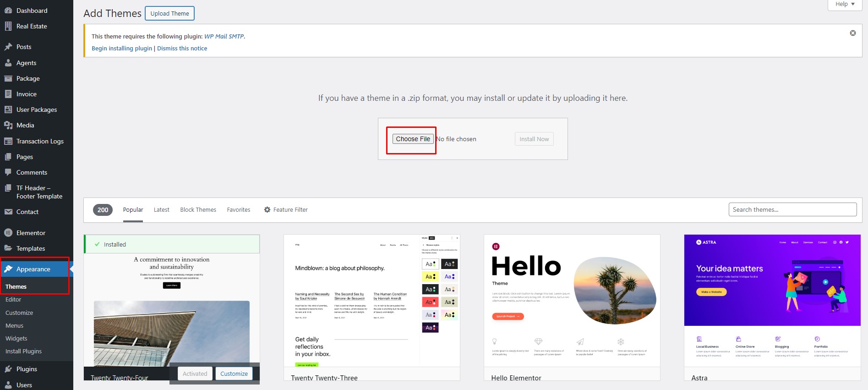868x390 pixels.
Task: Open Install Plugins submenu item
Action: (x=23, y=351)
